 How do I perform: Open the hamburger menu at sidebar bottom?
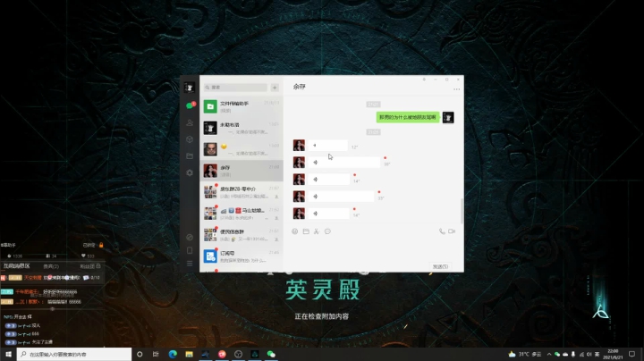pyautogui.click(x=190, y=264)
